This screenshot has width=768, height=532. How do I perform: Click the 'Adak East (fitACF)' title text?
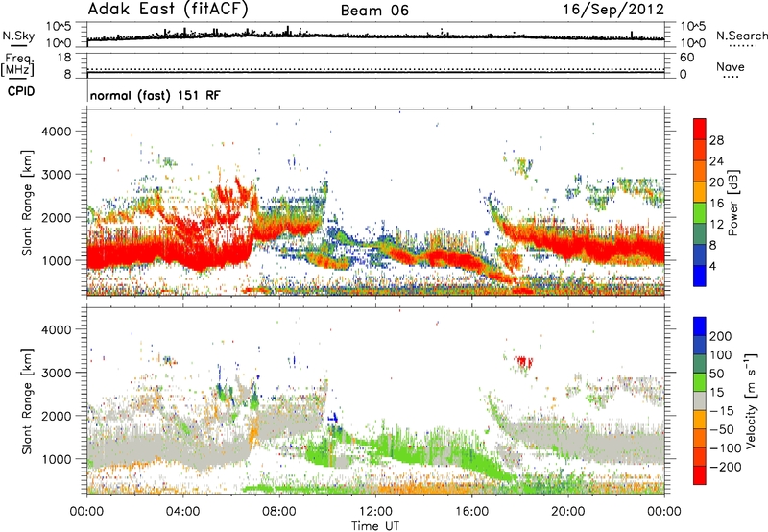168,10
